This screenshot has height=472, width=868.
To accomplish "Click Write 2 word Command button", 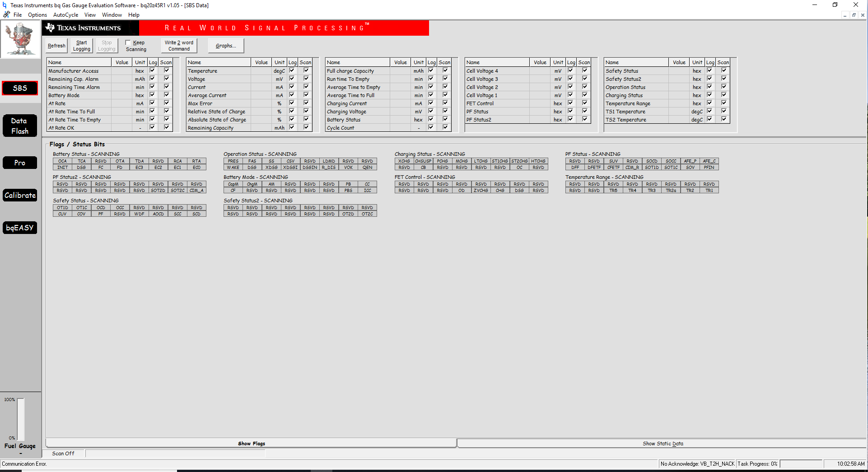I will point(179,46).
